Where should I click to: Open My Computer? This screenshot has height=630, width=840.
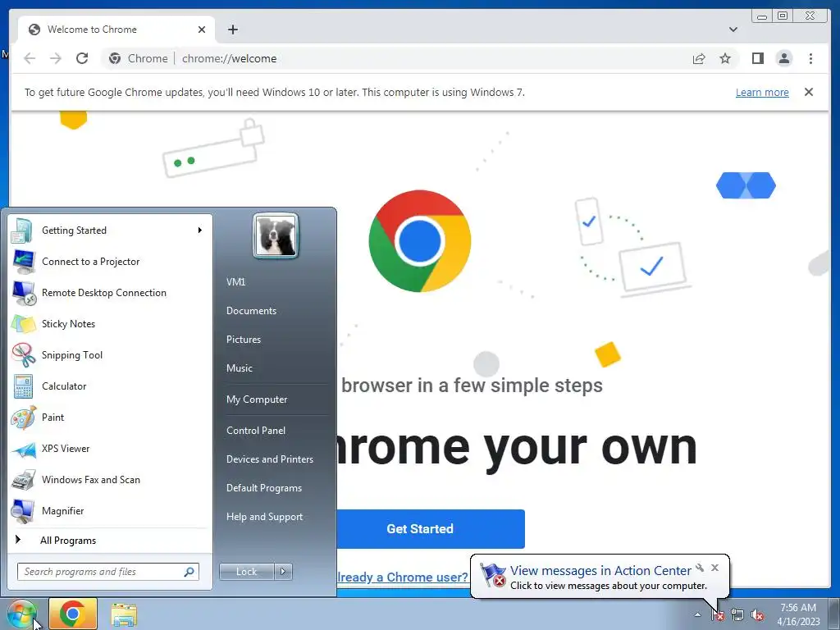pos(257,399)
